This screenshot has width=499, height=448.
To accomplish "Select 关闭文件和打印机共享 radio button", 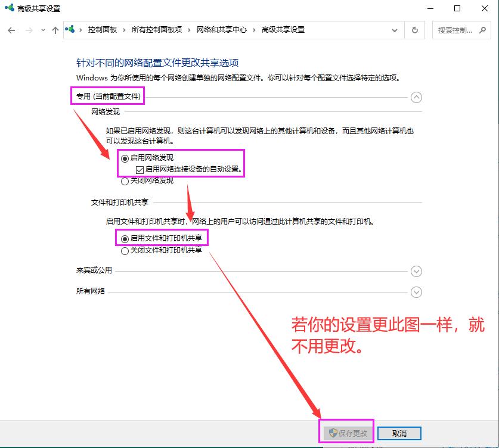I will tap(124, 250).
